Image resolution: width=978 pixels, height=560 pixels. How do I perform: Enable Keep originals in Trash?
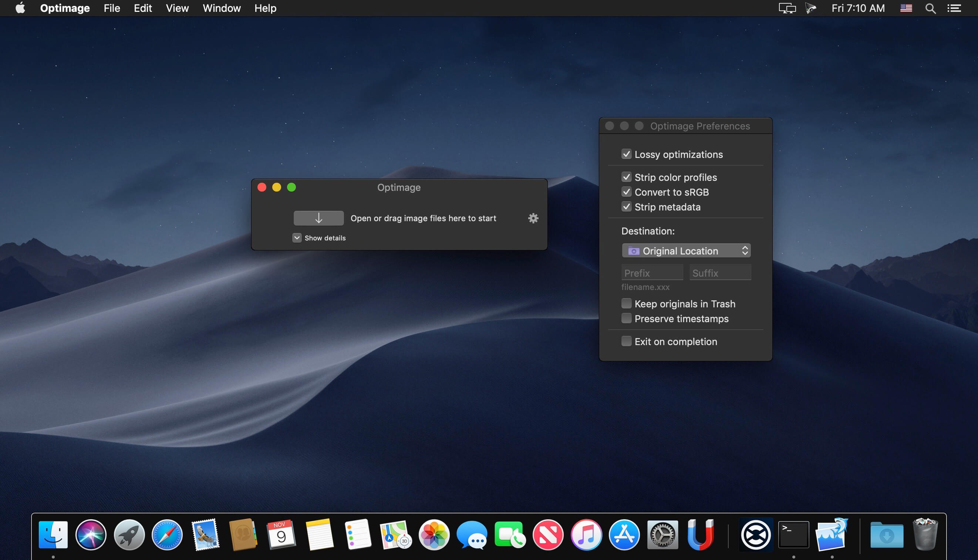pos(626,303)
